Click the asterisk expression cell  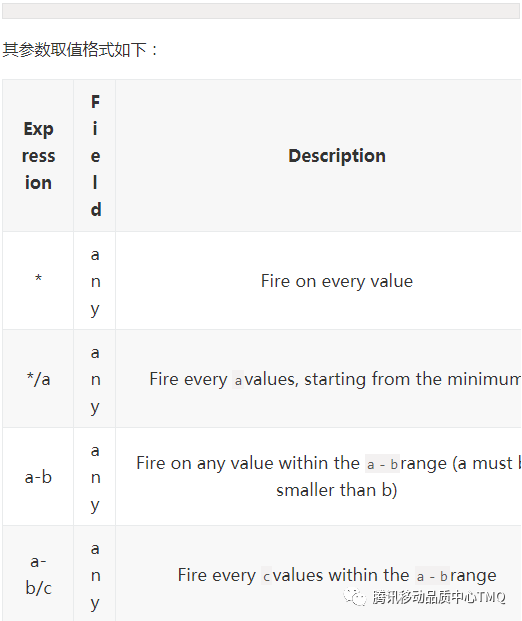point(38,281)
